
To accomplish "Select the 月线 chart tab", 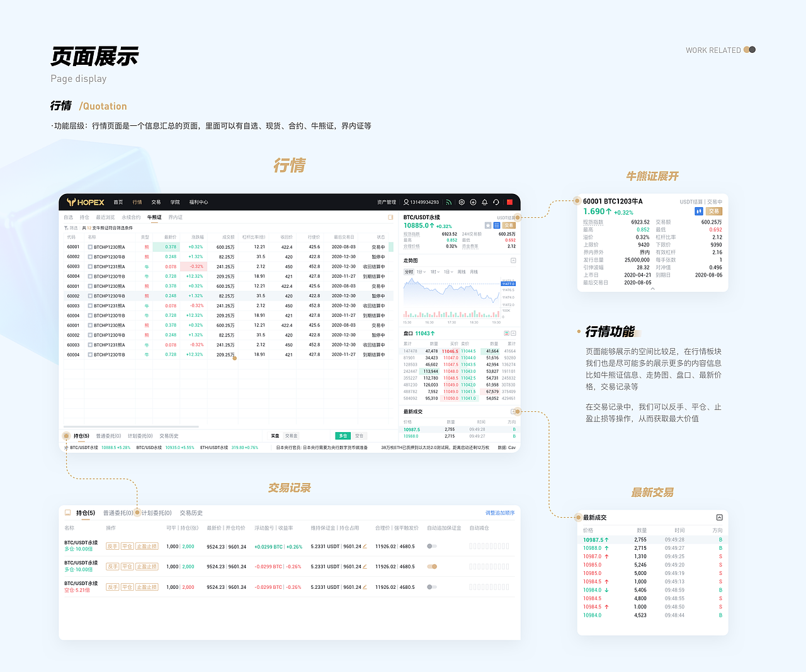I will pos(474,272).
